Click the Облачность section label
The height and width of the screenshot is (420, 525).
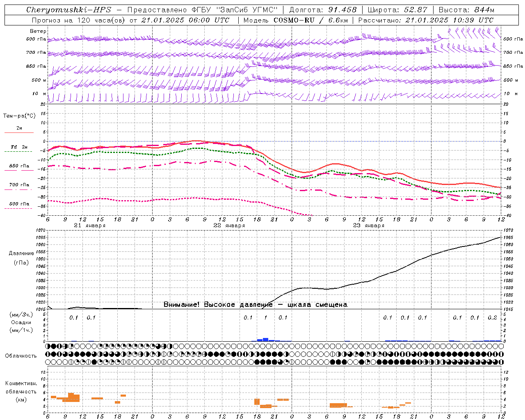pos(21,356)
